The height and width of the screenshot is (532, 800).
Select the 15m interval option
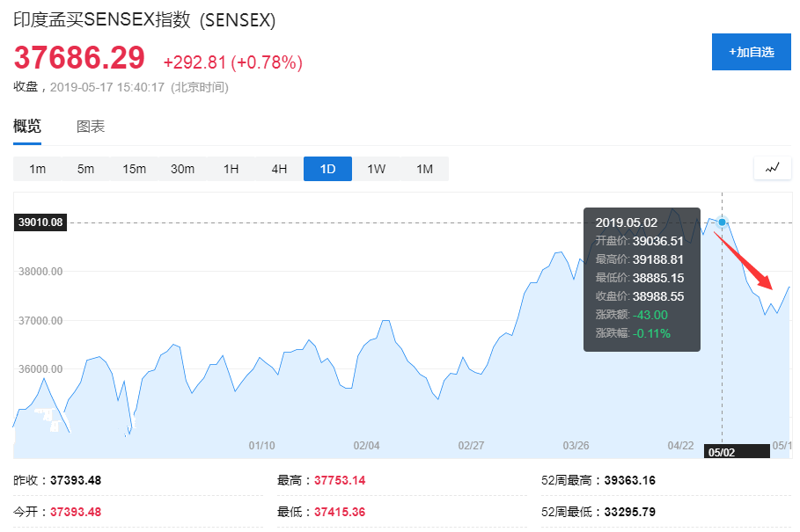134,169
